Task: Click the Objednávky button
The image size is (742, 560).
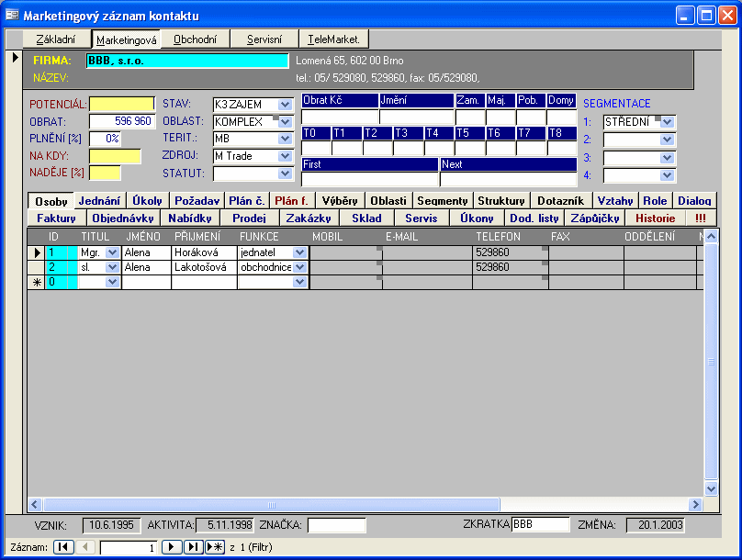Action: tap(123, 218)
